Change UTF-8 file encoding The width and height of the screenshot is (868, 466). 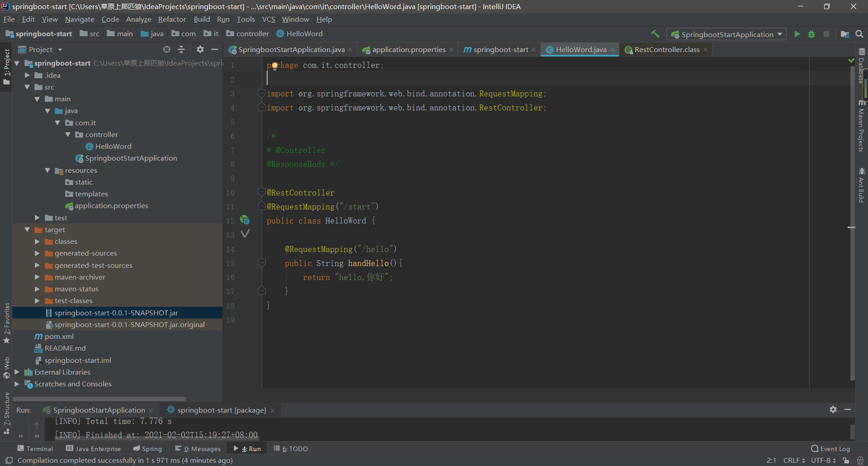(x=823, y=461)
